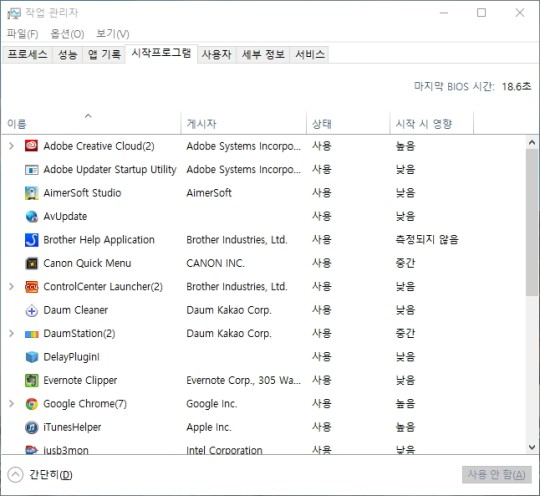Screen dimensions: 540x496
Task: Click the scrollbar down arrow
Action: tap(532, 447)
